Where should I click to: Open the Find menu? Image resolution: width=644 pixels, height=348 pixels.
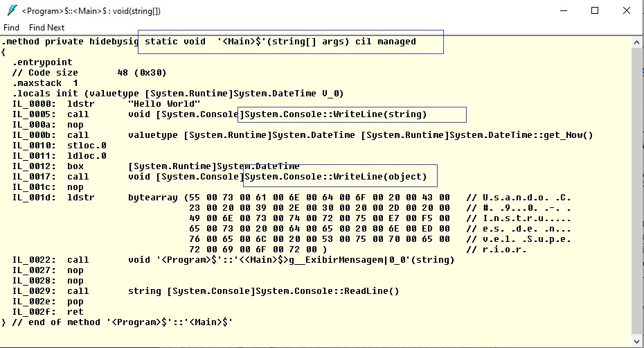click(11, 28)
